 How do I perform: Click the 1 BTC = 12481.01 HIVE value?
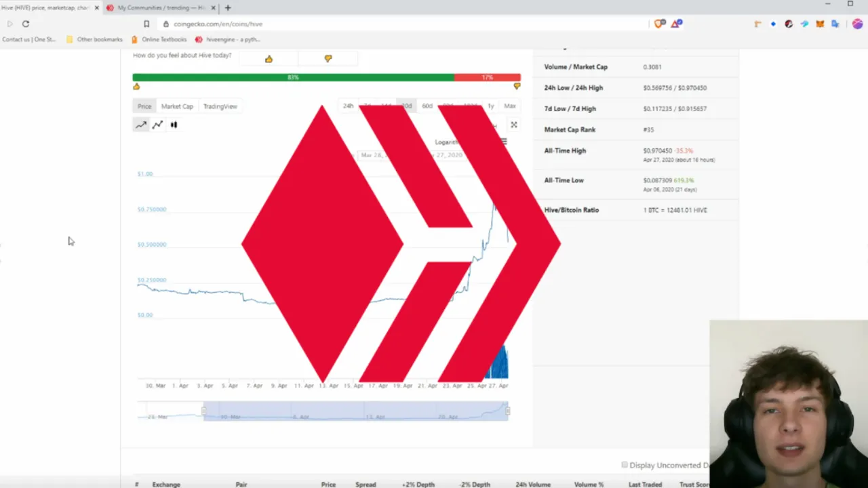click(x=675, y=210)
